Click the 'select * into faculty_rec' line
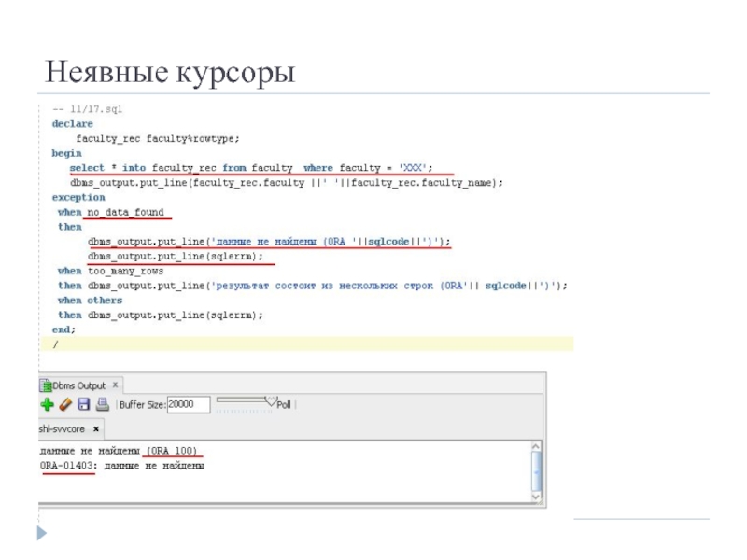The image size is (747, 560). pyautogui.click(x=251, y=168)
